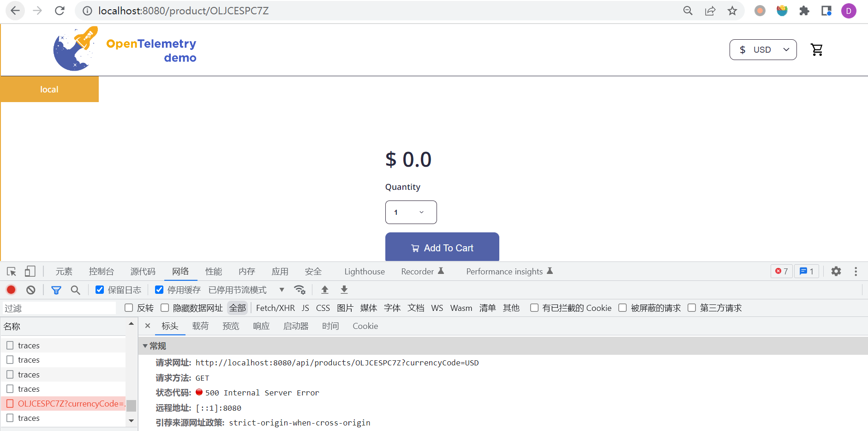The height and width of the screenshot is (431, 868).
Task: Activate the inspect element picker tool
Action: [x=12, y=271]
